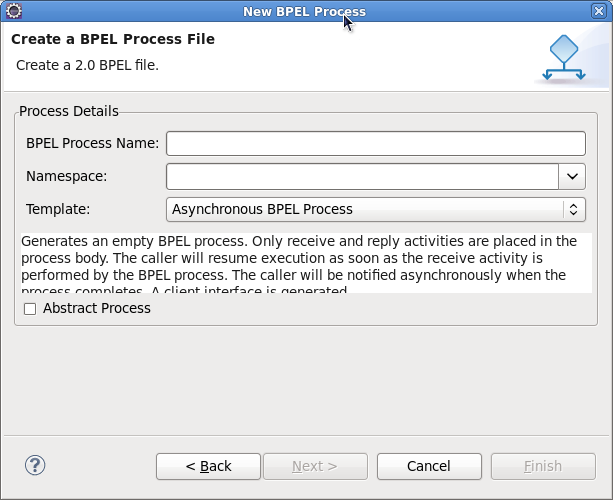This screenshot has height=500, width=613.
Task: Click the gear icon in title bar
Action: (x=14, y=11)
